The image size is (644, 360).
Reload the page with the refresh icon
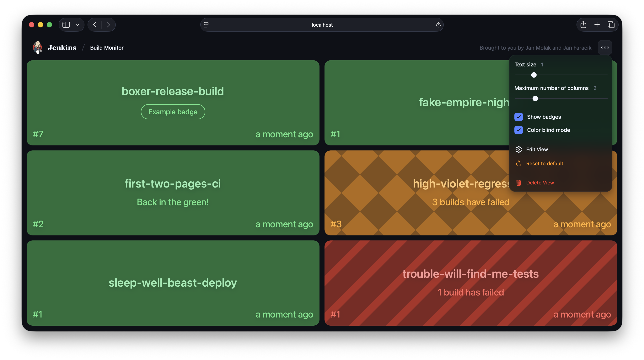(x=438, y=25)
